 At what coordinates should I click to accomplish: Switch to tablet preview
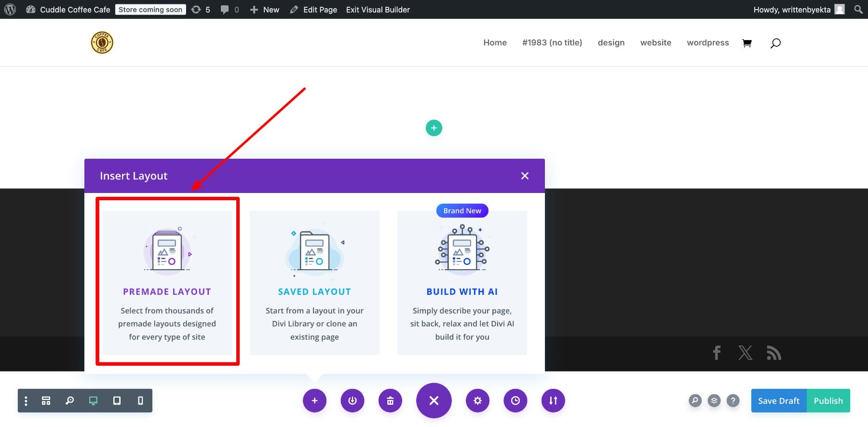pos(117,400)
